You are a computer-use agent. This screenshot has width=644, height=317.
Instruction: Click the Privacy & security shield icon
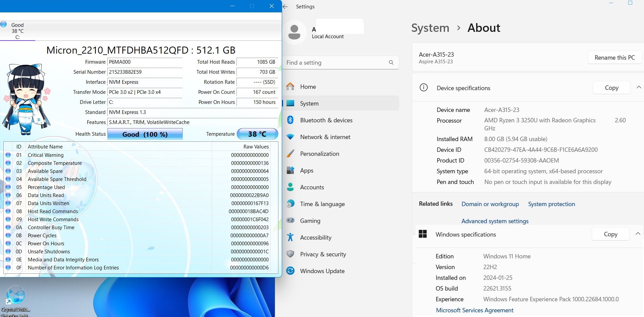tap(290, 254)
